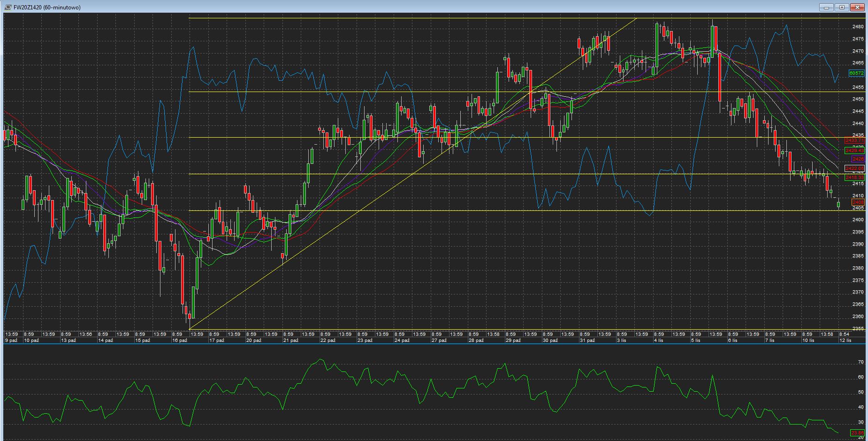Click the 2433.71 moving average price tag
The height and width of the screenshot is (441, 868).
854,140
